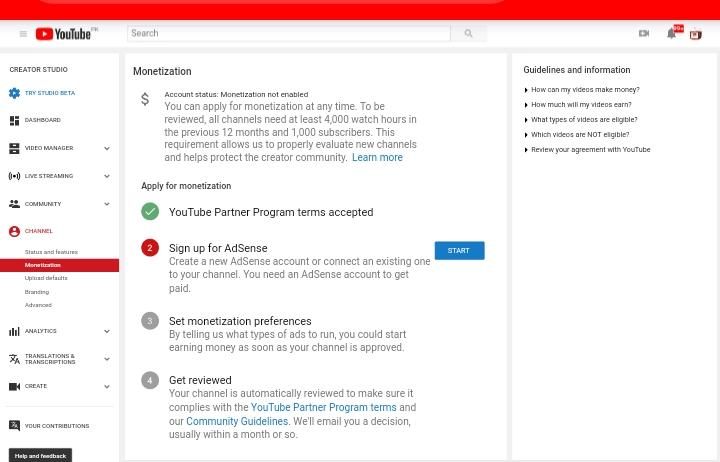Open the upload video camera icon
The width and height of the screenshot is (720, 462).
(x=644, y=34)
